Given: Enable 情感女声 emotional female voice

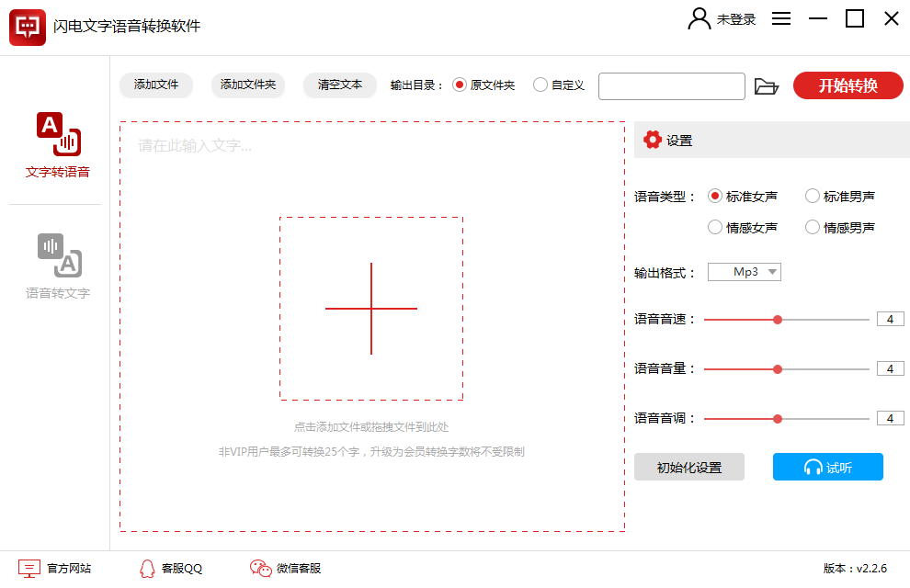Looking at the screenshot, I should tap(714, 227).
